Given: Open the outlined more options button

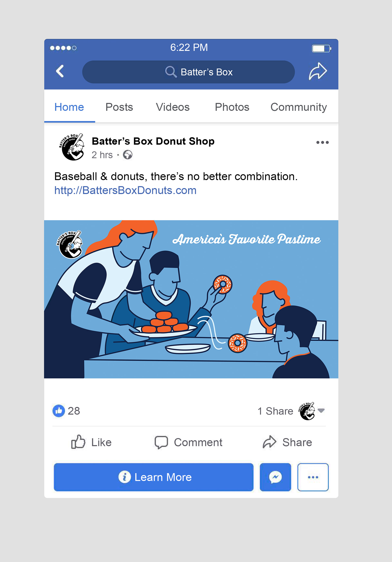Looking at the screenshot, I should 313,477.
